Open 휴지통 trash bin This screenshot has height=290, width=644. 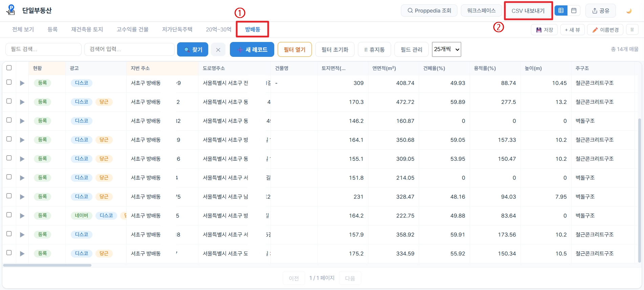tap(374, 50)
